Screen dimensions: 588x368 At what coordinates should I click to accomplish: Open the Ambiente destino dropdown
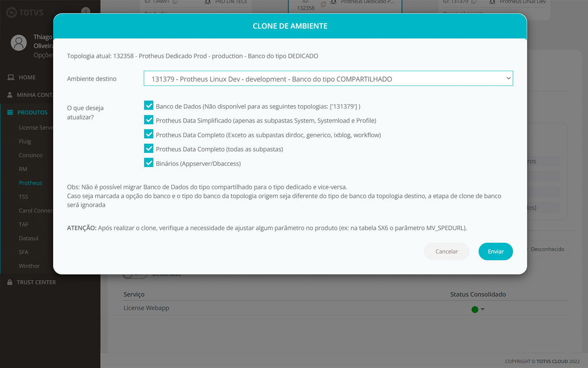click(328, 78)
